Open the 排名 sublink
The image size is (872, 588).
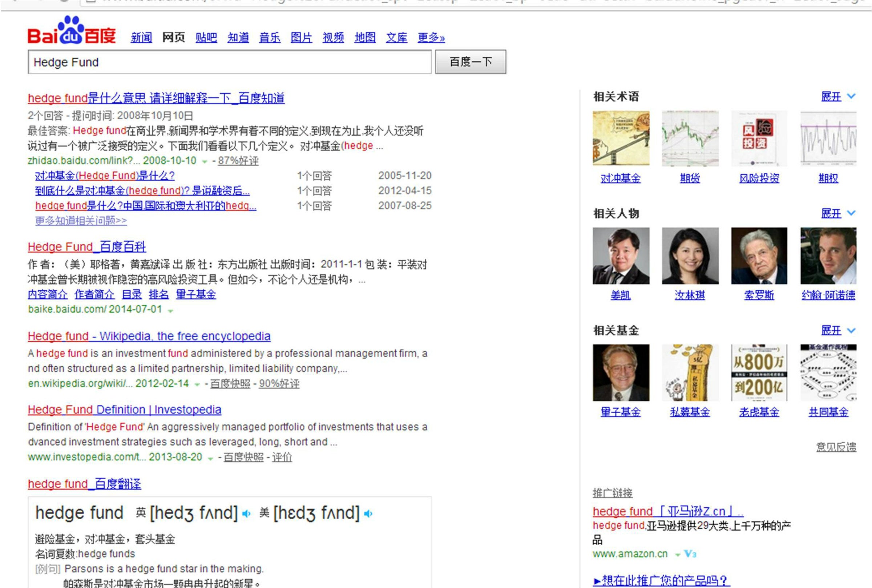159,294
